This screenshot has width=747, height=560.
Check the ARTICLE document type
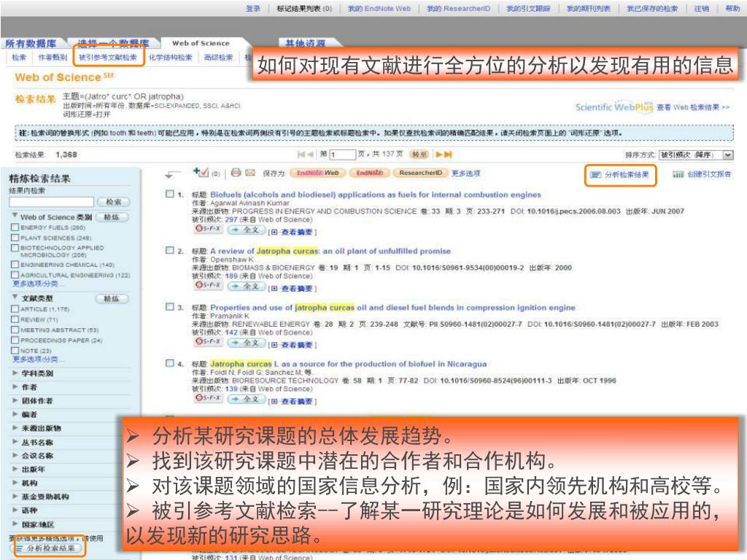(15, 308)
